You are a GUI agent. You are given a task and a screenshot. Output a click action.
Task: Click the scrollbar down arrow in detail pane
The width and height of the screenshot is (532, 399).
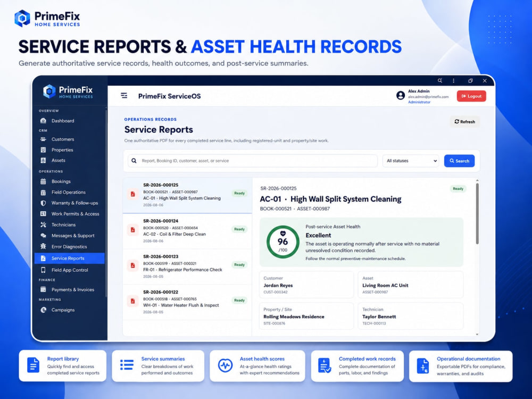point(477,334)
